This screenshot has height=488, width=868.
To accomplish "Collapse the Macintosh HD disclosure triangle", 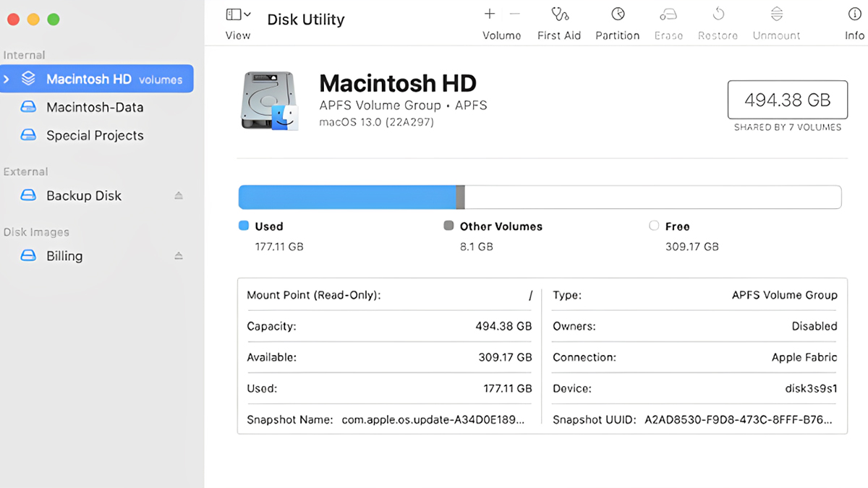I will coord(7,79).
